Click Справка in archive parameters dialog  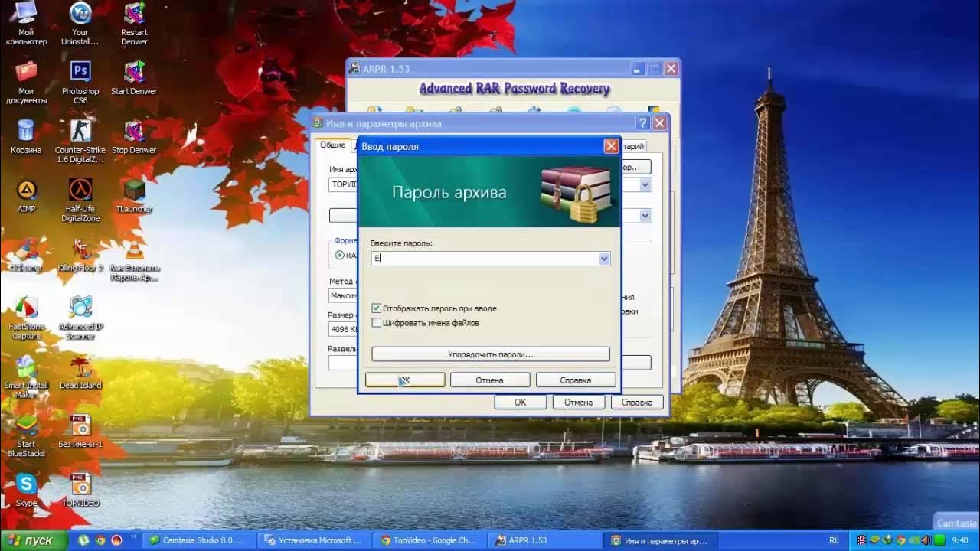pyautogui.click(x=637, y=402)
